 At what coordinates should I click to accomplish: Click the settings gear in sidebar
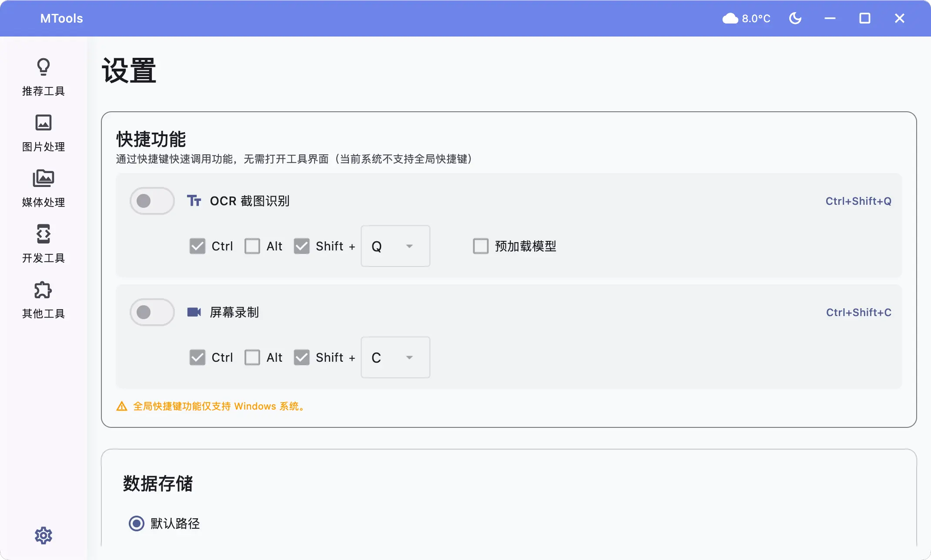pos(43,536)
